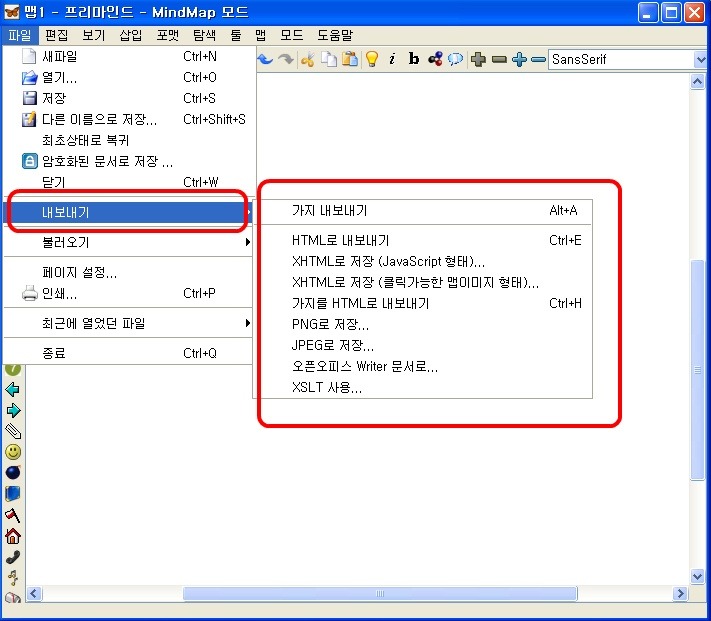The image size is (711, 621).
Task: Select the bomb icon in left sidebar
Action: pyautogui.click(x=13, y=473)
